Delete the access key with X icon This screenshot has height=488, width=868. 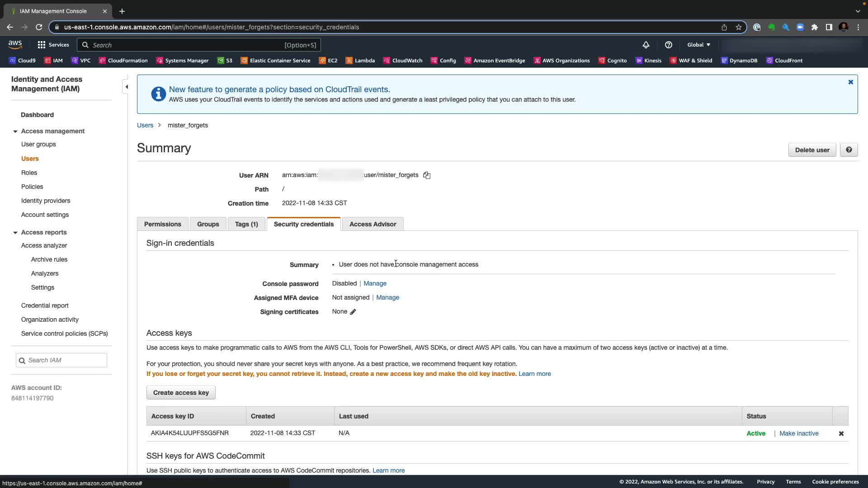click(x=841, y=433)
